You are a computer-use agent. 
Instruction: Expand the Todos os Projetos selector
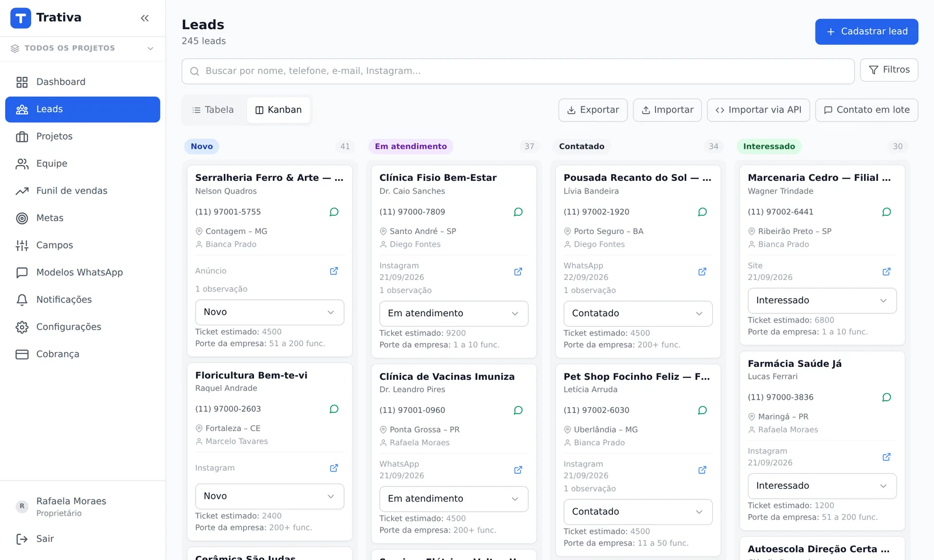(83, 48)
